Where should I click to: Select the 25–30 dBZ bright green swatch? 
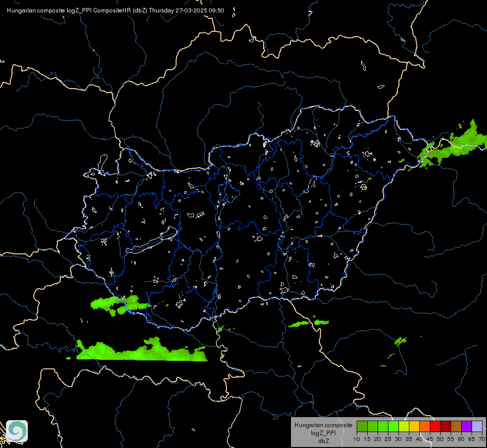pyautogui.click(x=393, y=426)
